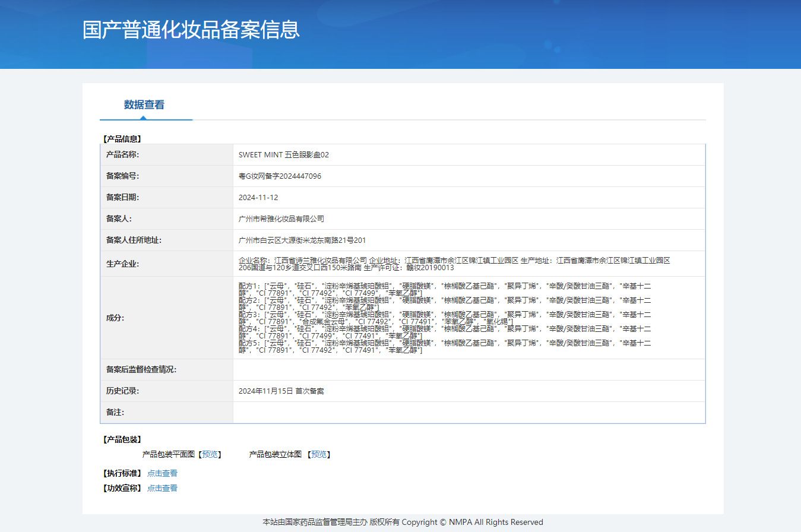Click the filer name 广州市希雅化妆品有限公司
801x532 pixels.
(x=281, y=219)
